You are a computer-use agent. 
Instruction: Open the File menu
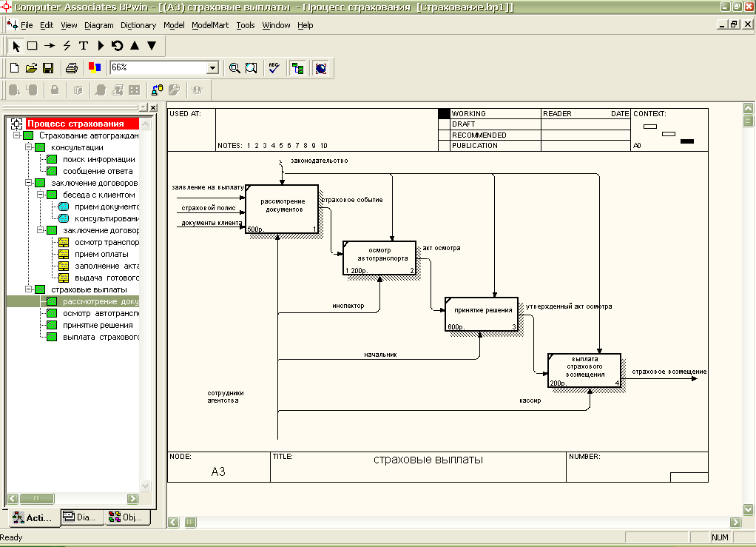point(27,25)
